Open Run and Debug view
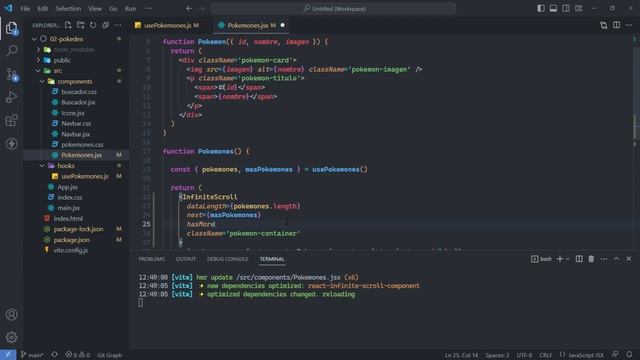 (12, 97)
